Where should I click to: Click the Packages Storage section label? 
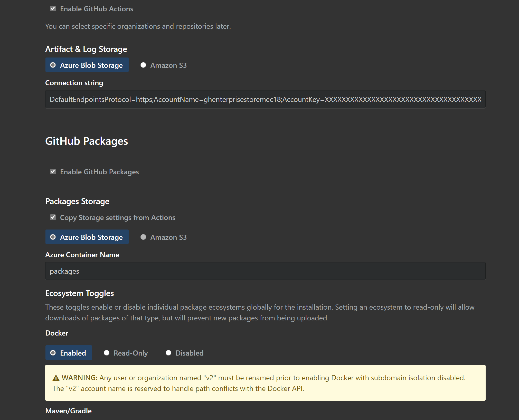pos(77,201)
